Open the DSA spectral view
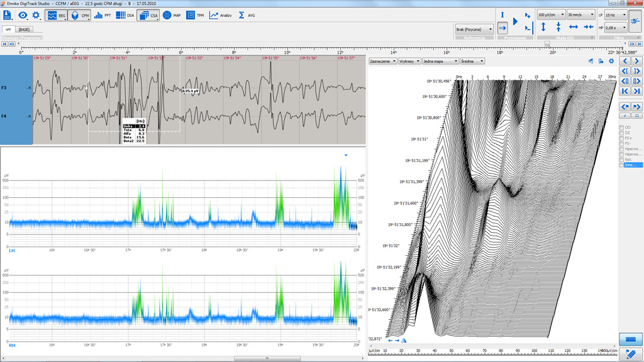644x362 pixels. tap(125, 15)
